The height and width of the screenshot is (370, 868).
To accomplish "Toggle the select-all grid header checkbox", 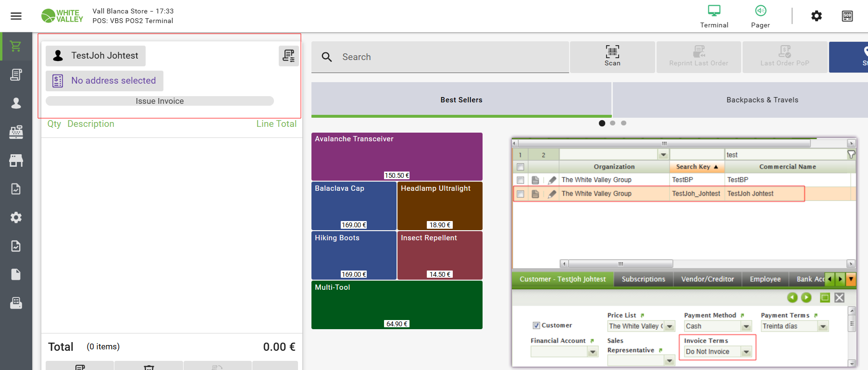I will 520,167.
